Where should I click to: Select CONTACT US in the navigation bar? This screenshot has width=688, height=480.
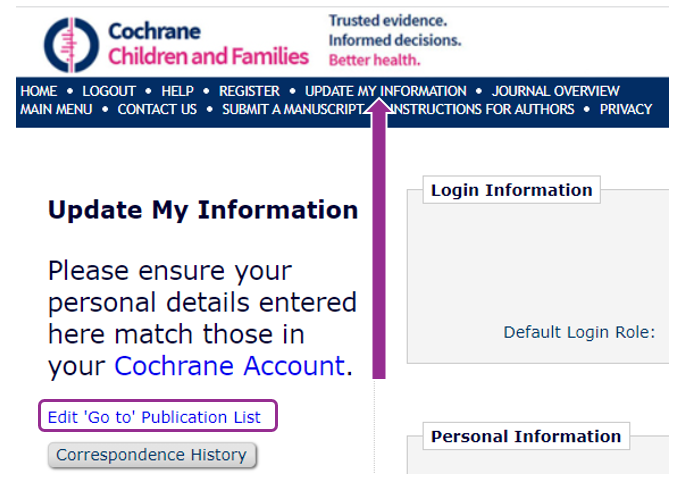click(157, 109)
